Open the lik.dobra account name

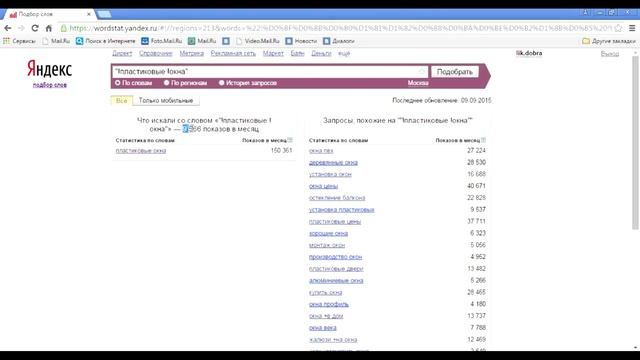(529, 53)
